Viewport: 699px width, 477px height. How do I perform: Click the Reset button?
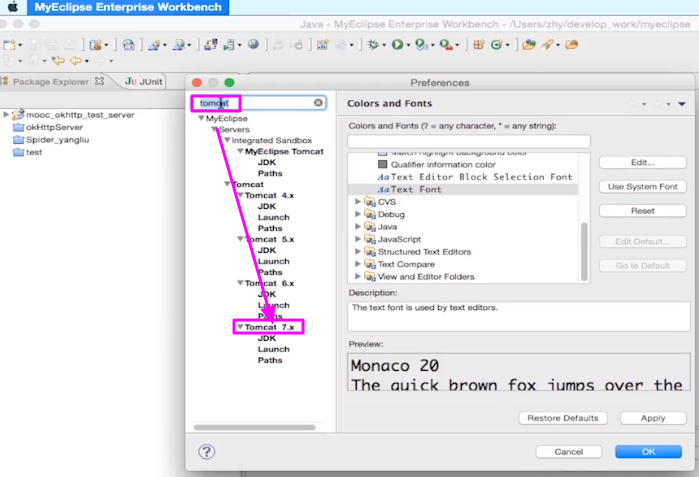pyautogui.click(x=642, y=210)
